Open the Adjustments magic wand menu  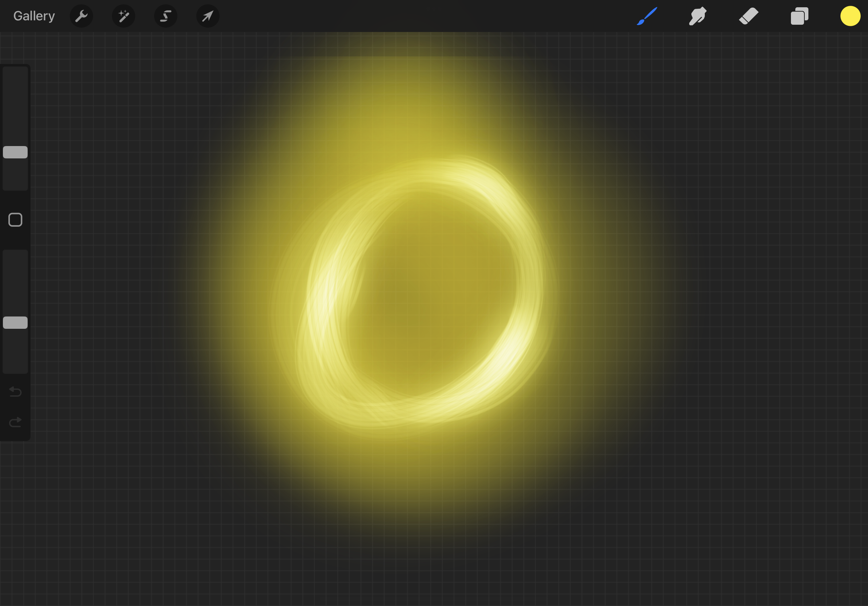(124, 16)
